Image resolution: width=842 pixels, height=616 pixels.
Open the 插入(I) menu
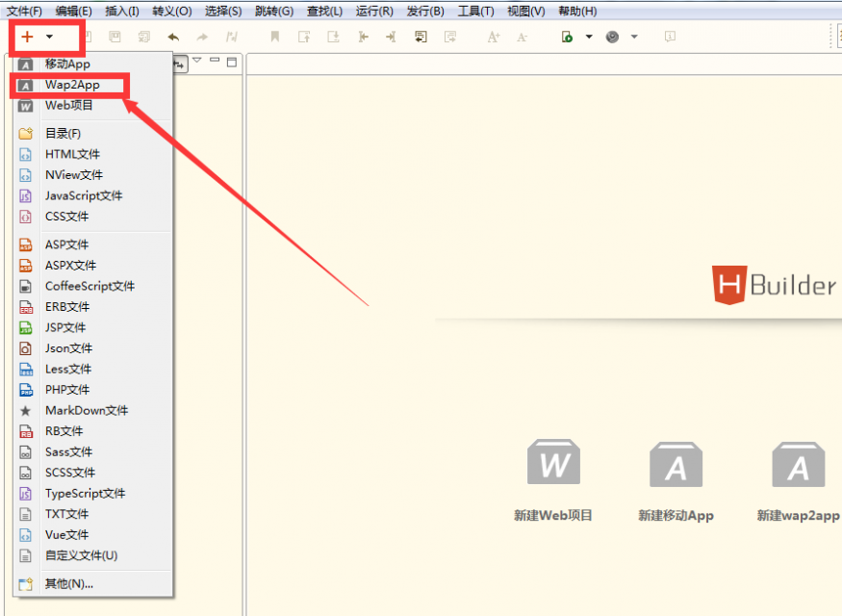(122, 11)
